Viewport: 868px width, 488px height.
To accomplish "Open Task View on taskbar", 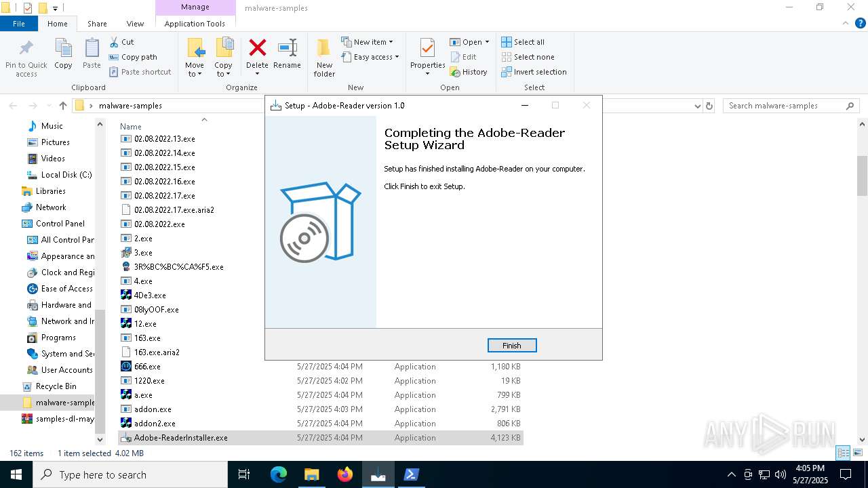I will tap(244, 474).
